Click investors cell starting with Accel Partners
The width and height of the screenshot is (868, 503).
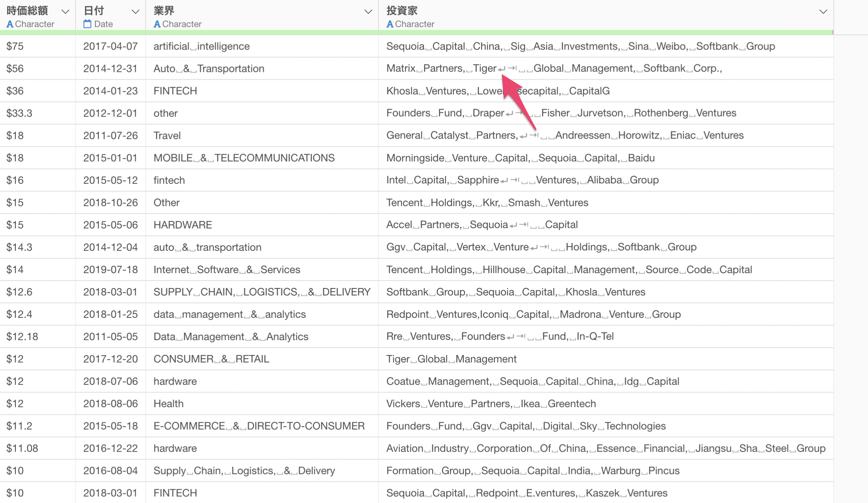(606, 225)
